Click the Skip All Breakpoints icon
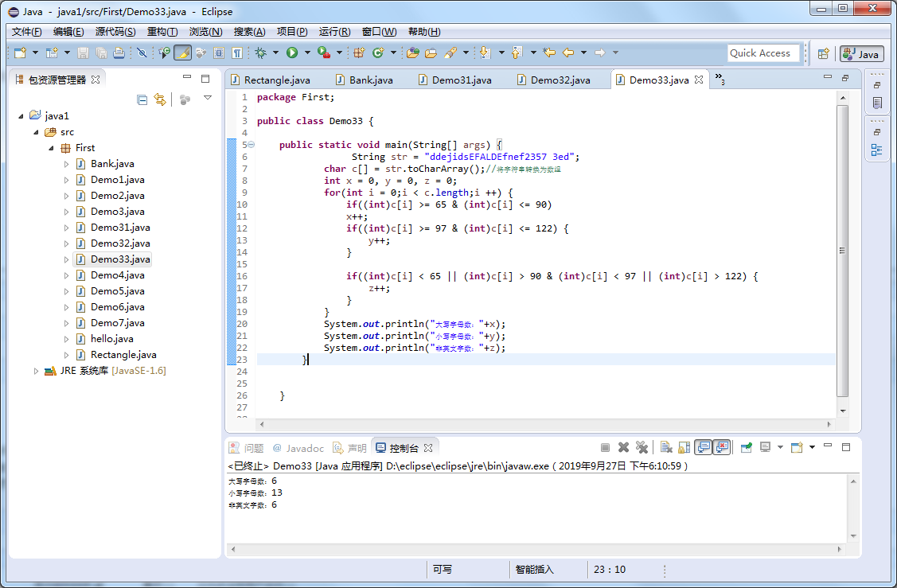This screenshot has width=897, height=588. pyautogui.click(x=142, y=53)
